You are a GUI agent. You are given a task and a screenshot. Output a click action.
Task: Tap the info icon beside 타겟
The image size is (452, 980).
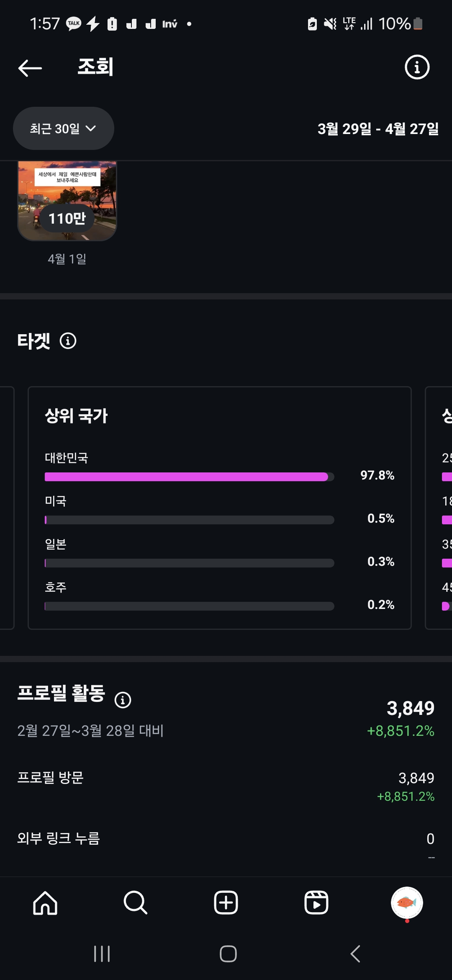tap(68, 341)
